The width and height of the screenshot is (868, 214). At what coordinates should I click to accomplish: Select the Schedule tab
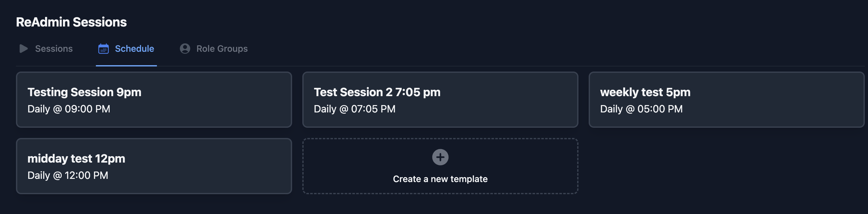click(x=134, y=49)
